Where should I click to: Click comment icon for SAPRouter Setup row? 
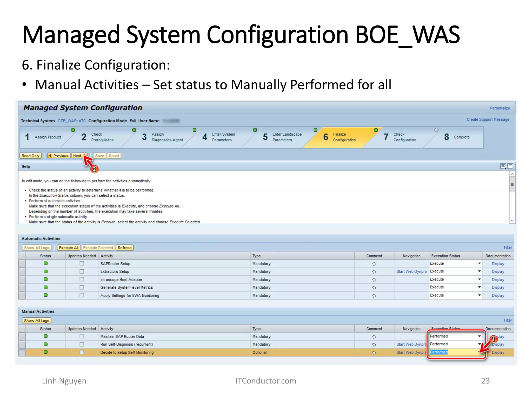tap(374, 264)
